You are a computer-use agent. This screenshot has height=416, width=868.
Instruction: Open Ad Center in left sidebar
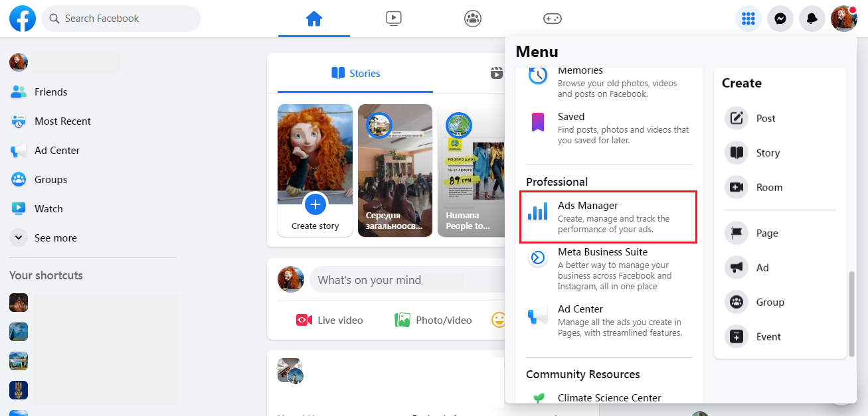92,151
